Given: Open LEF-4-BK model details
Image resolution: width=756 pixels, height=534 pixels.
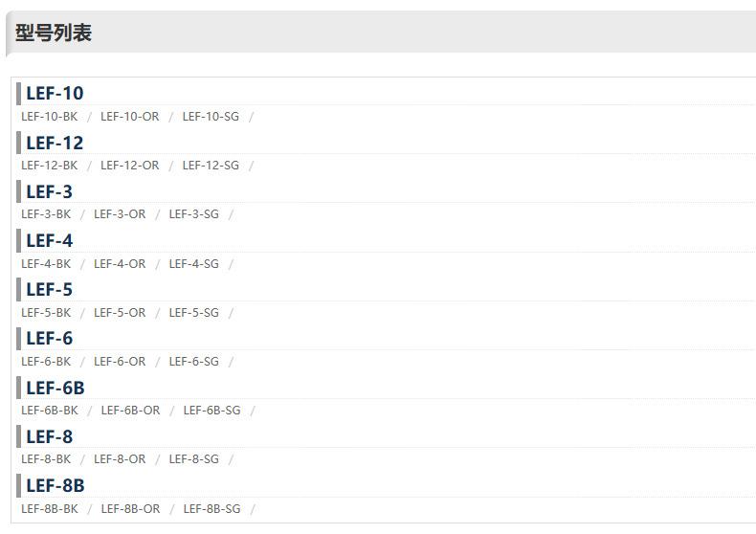Looking at the screenshot, I should point(46,264).
